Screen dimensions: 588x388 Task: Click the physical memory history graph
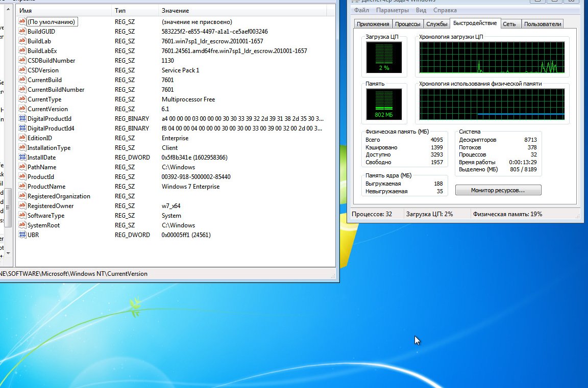pos(492,104)
